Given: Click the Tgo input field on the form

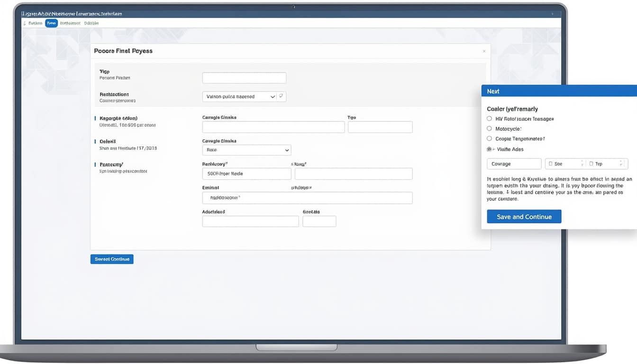Looking at the screenshot, I should [x=379, y=127].
